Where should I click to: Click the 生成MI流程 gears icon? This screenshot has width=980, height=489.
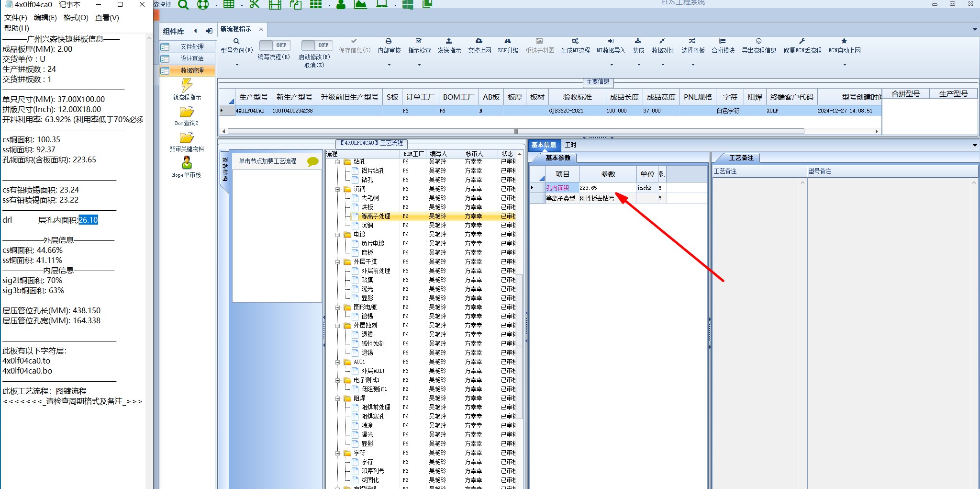click(575, 41)
